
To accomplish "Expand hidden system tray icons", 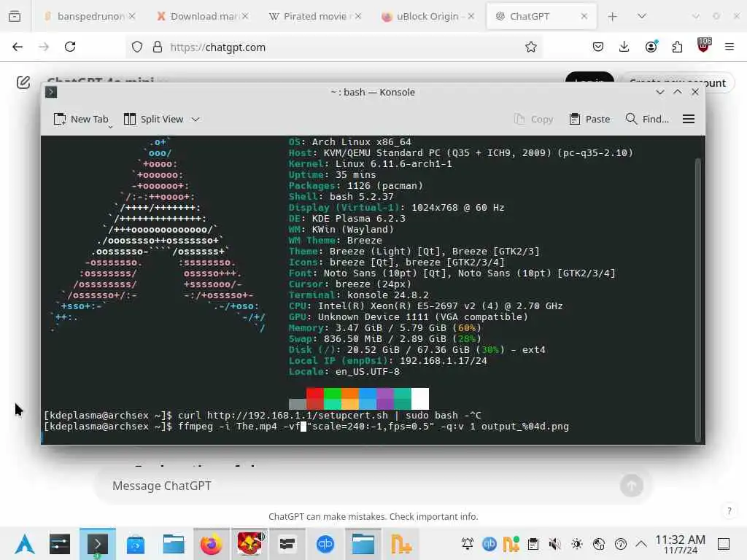I will 641,543.
